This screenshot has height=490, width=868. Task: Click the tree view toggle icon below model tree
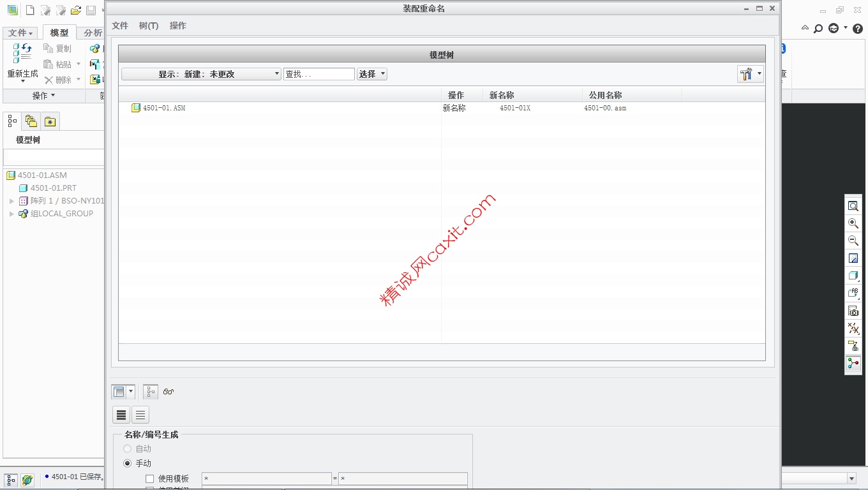151,392
